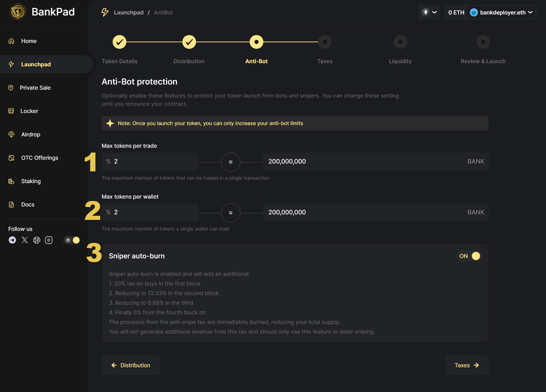Click the BankPad logo
Image resolution: width=546 pixels, height=392 pixels.
click(x=18, y=12)
